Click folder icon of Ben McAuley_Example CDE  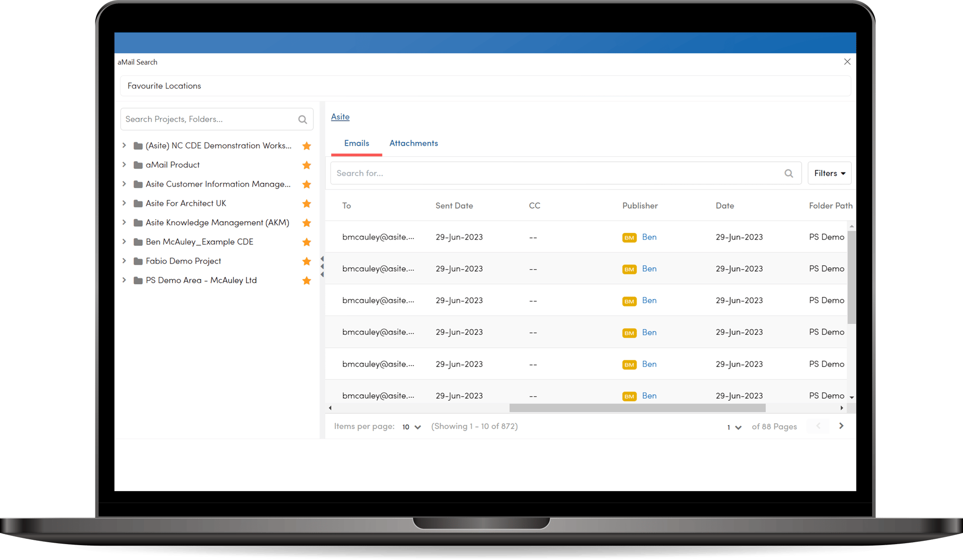point(138,242)
